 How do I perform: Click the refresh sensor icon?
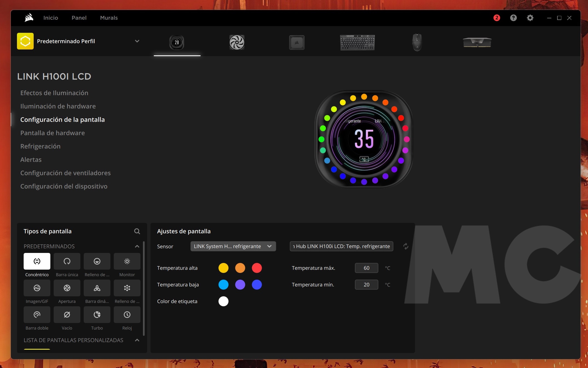pyautogui.click(x=406, y=246)
